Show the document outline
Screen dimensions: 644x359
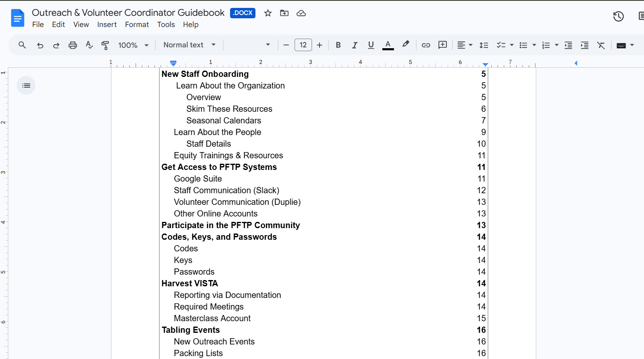(x=26, y=85)
